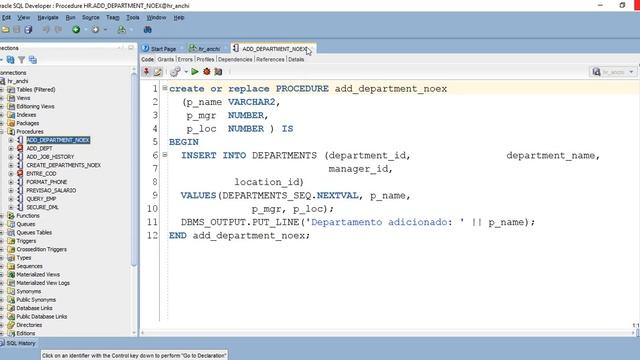Click the Packages folder icon

point(11,123)
